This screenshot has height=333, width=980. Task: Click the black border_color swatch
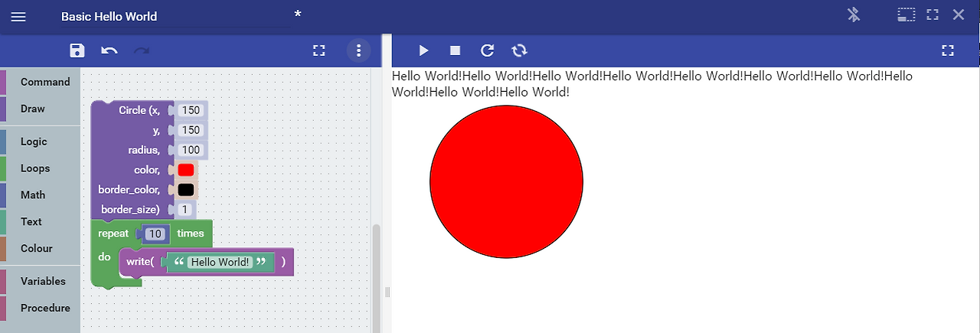point(186,190)
